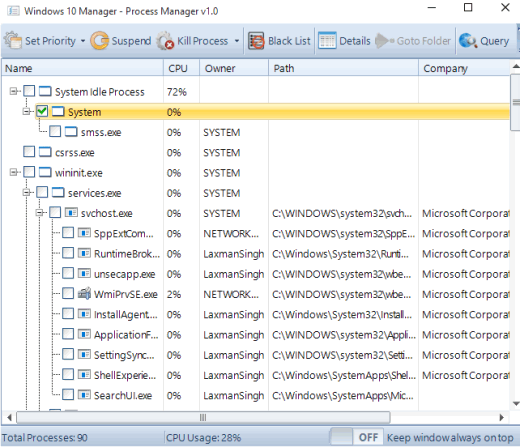Click the scroll left arrow
The height and width of the screenshot is (447, 520).
pyautogui.click(x=9, y=417)
